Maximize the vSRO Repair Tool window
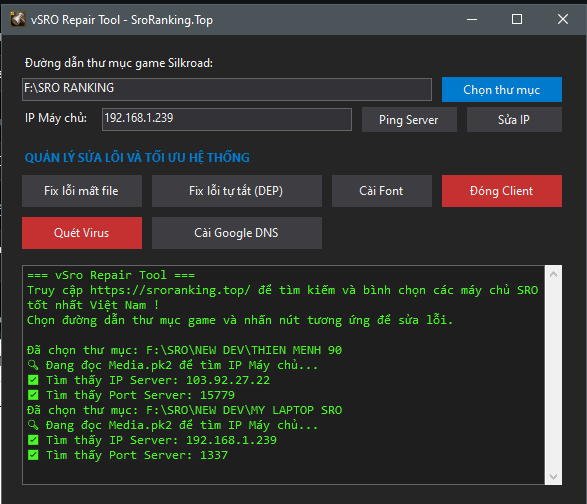 [x=517, y=19]
